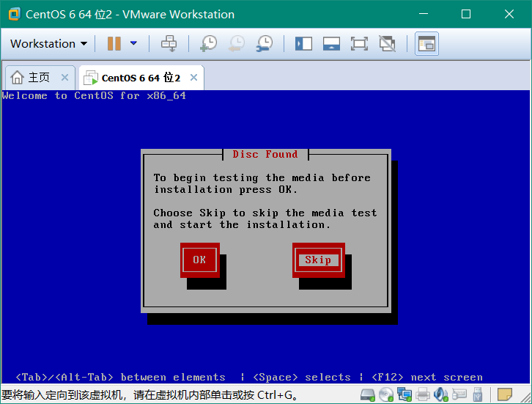532x404 pixels.
Task: Click OK to test the media
Action: (199, 260)
